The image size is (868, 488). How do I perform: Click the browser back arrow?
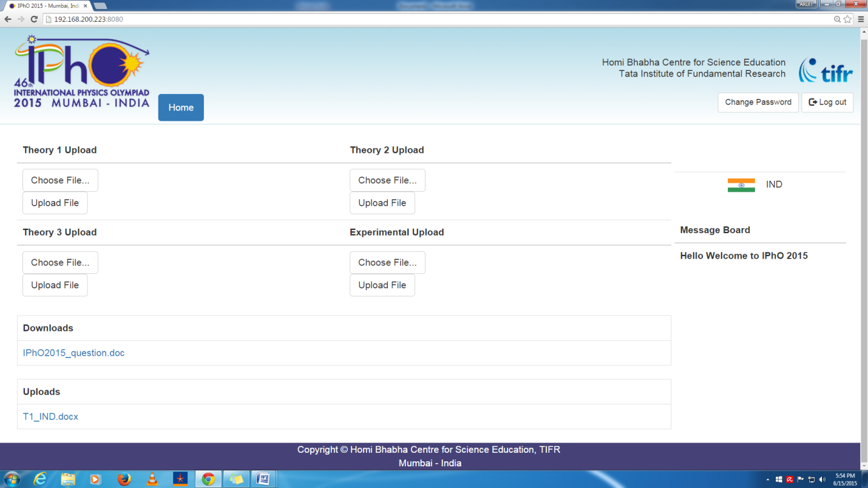[x=8, y=19]
